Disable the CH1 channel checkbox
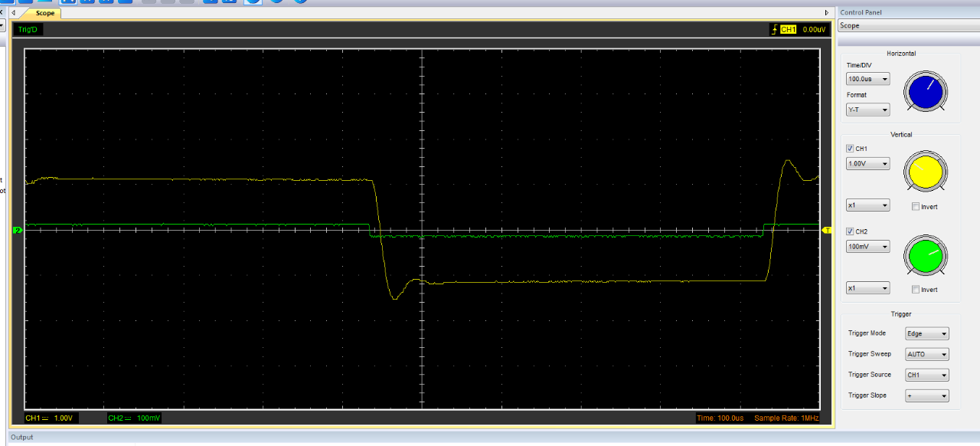The image size is (980, 446). pos(850,149)
